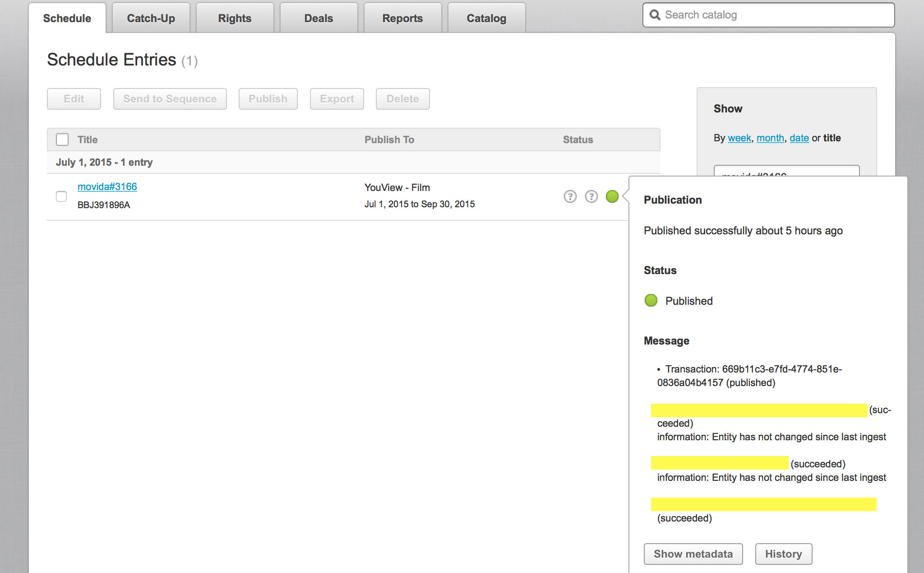Click the search magnifier icon
Image resolution: width=924 pixels, height=573 pixels.
tap(655, 15)
